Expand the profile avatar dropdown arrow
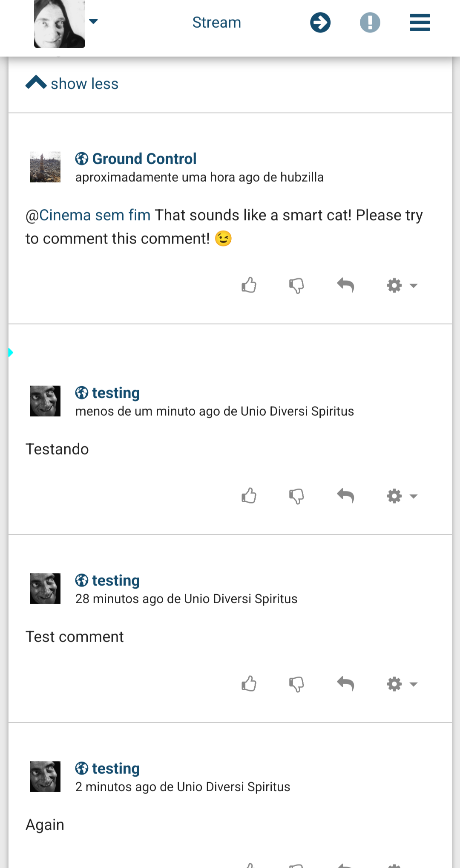 click(94, 21)
